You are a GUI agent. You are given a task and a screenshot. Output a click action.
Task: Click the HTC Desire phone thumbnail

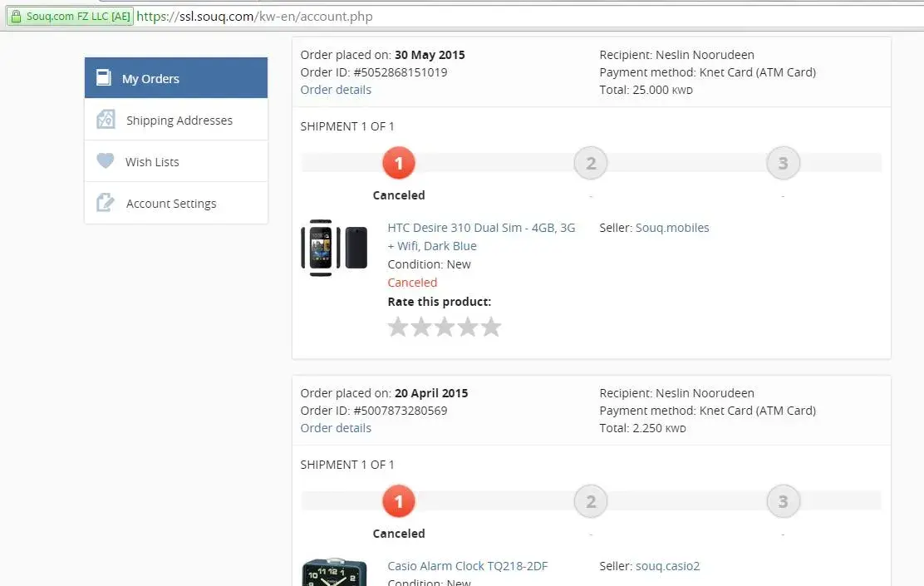pos(334,248)
